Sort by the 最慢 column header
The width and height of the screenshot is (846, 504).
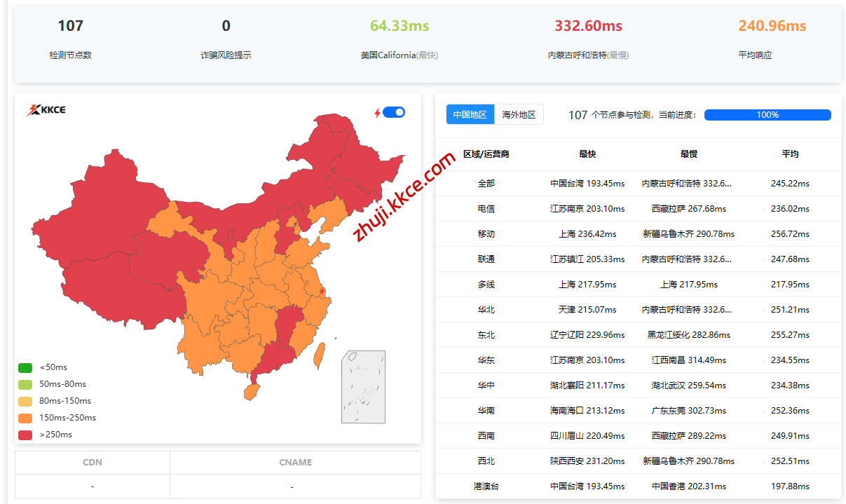click(x=688, y=154)
